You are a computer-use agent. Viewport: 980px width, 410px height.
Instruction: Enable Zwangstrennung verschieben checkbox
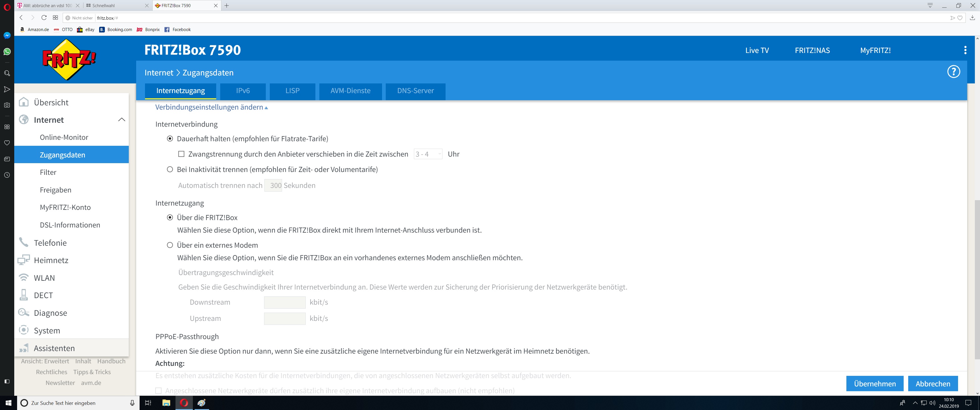click(x=181, y=154)
